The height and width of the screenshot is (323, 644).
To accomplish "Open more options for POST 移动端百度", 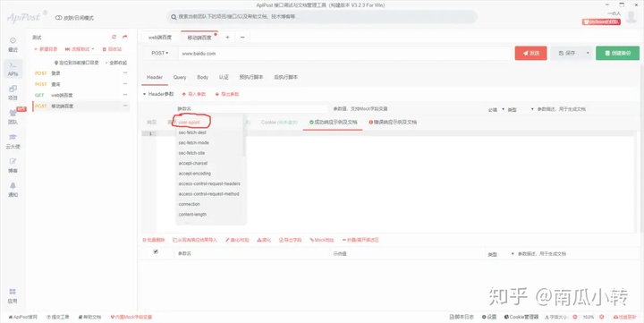I will click(125, 106).
